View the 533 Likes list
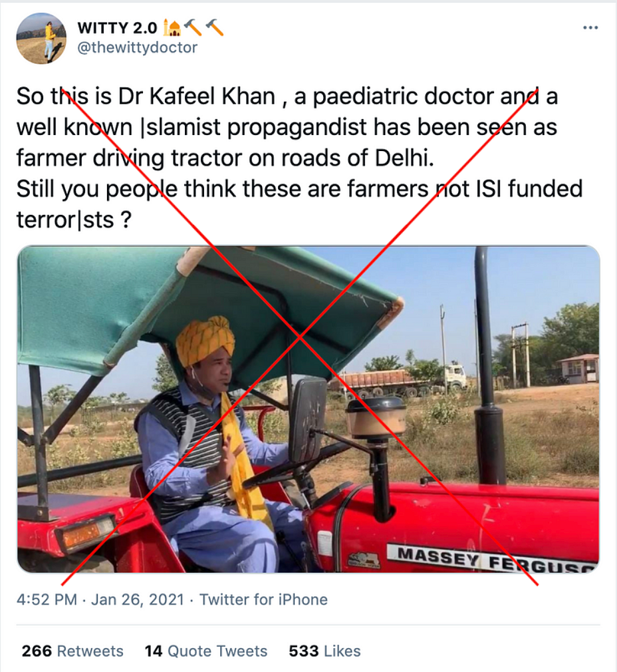This screenshot has width=617, height=672. click(324, 651)
